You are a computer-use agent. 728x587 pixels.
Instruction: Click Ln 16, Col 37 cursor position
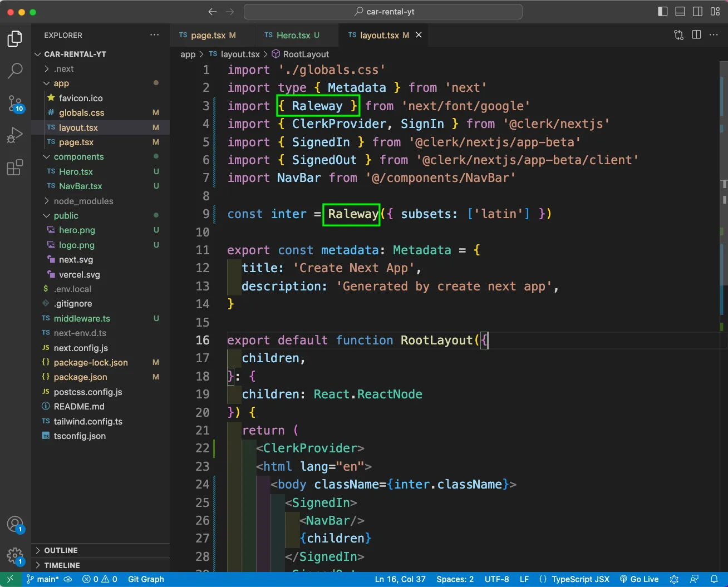400,579
